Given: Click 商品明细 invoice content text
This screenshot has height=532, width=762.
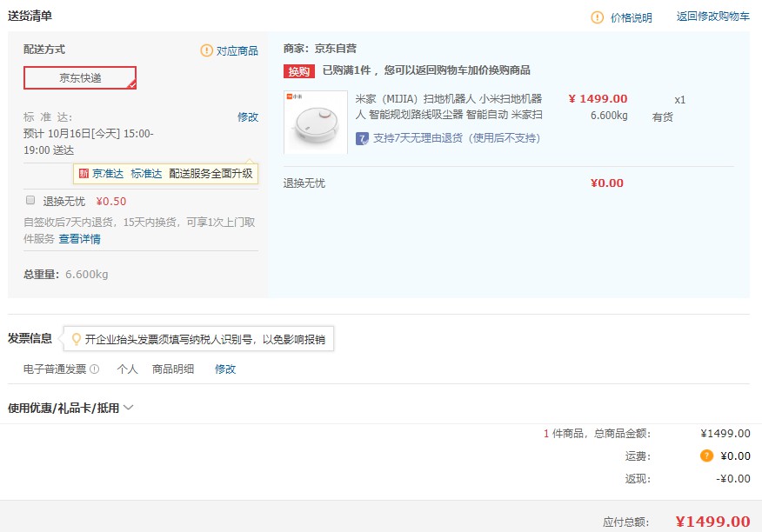Looking at the screenshot, I should pos(173,369).
